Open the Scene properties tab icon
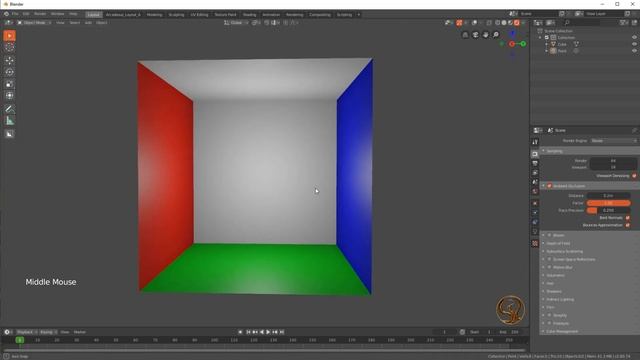 coord(535,182)
